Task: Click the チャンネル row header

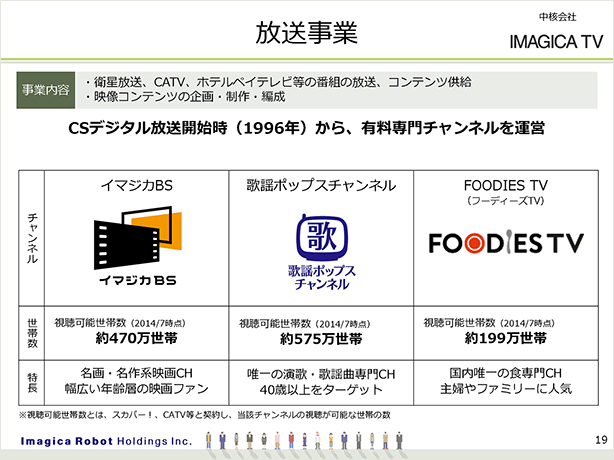Action: pos(32,238)
